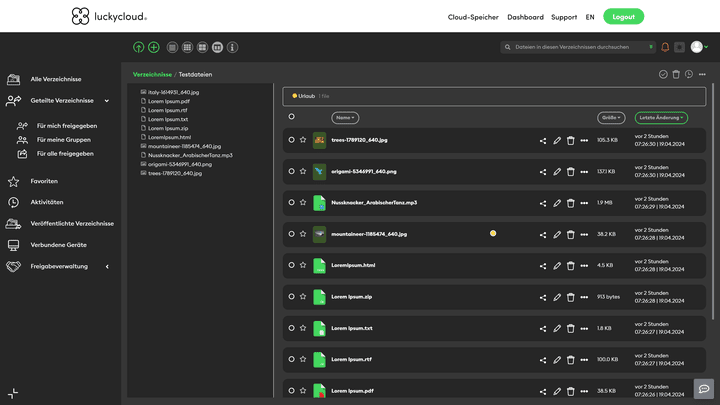Open Alle Verzeichnisse in sidebar
Viewport: 720px width, 405px height.
coord(56,79)
